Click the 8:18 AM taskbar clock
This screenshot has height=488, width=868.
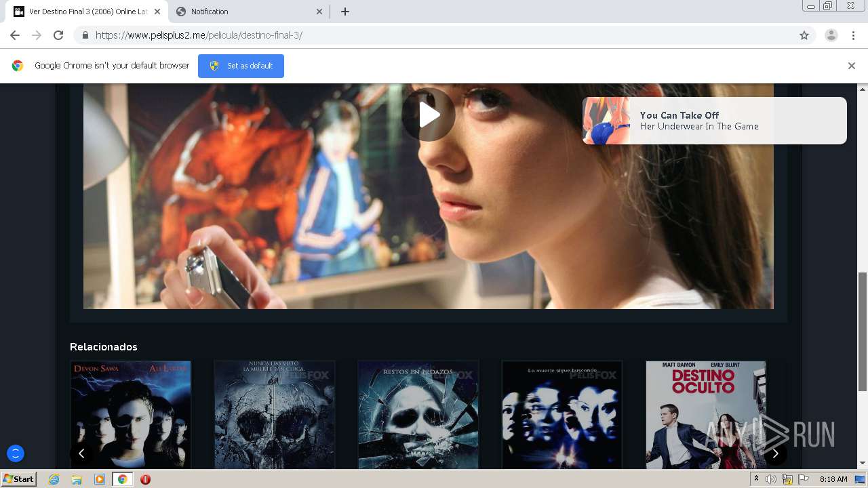click(x=833, y=479)
